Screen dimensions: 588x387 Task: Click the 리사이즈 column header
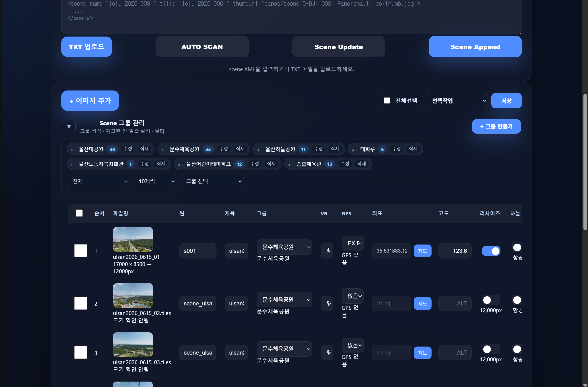point(490,213)
